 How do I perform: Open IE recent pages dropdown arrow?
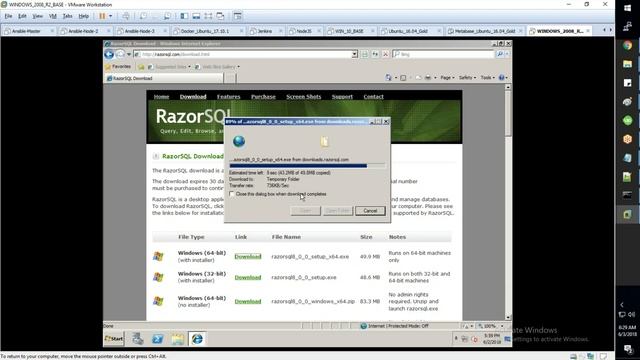coord(129,54)
